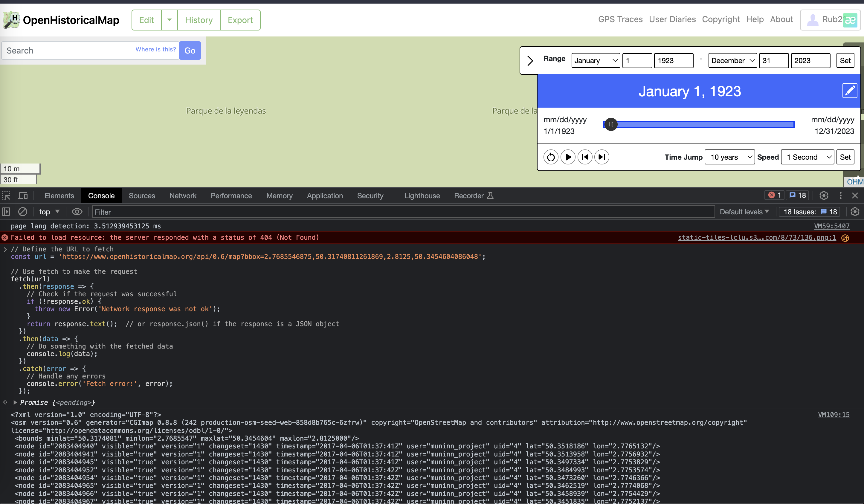Toggle the console sidebar icon
This screenshot has height=504, width=864.
pos(6,212)
